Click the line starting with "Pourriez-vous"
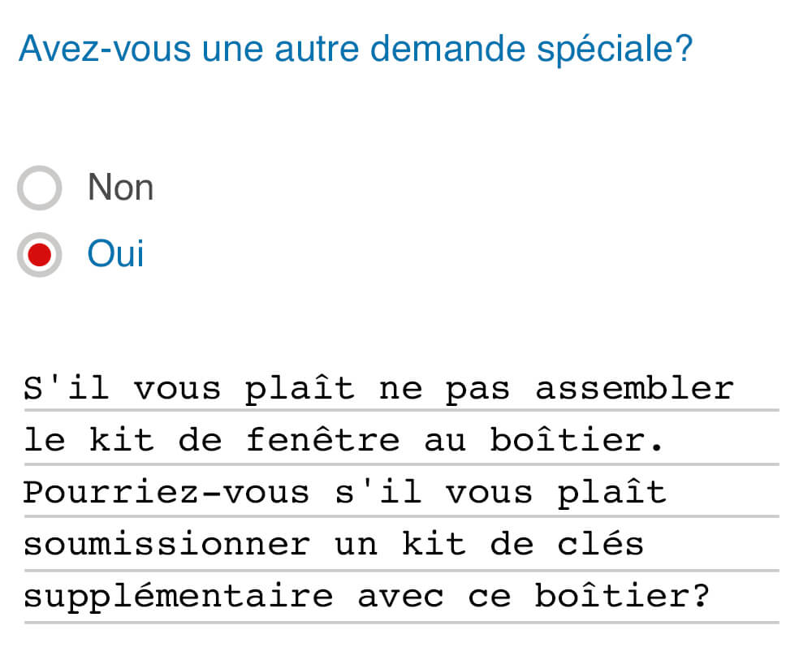The width and height of the screenshot is (812, 656). pos(344,493)
